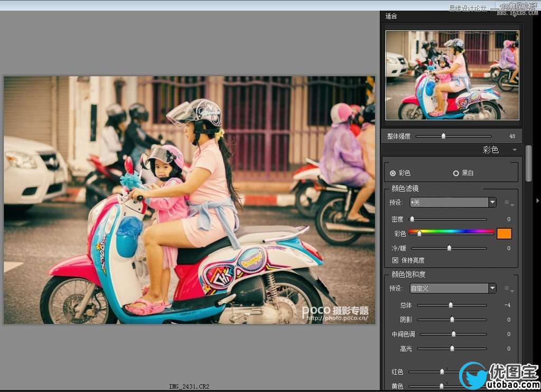Open the 颜色饱和度 preset dropdown showing 自定义
541x392 pixels.
point(453,288)
